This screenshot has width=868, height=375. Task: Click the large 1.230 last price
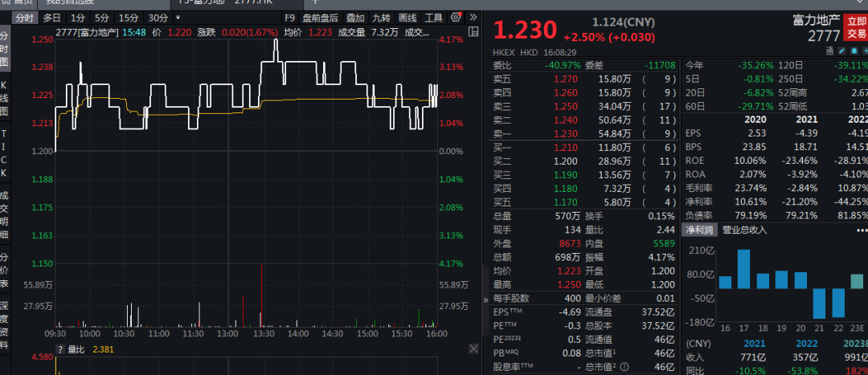[x=525, y=30]
